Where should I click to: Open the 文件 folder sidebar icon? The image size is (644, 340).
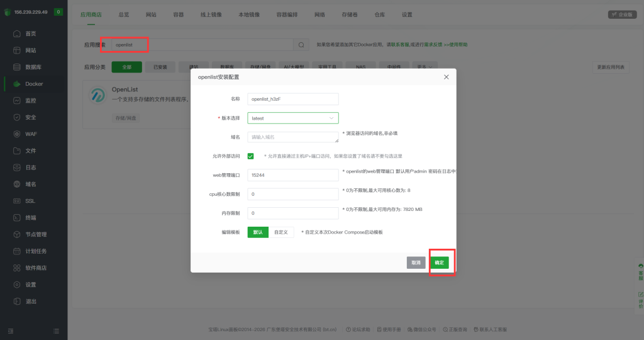(x=17, y=151)
